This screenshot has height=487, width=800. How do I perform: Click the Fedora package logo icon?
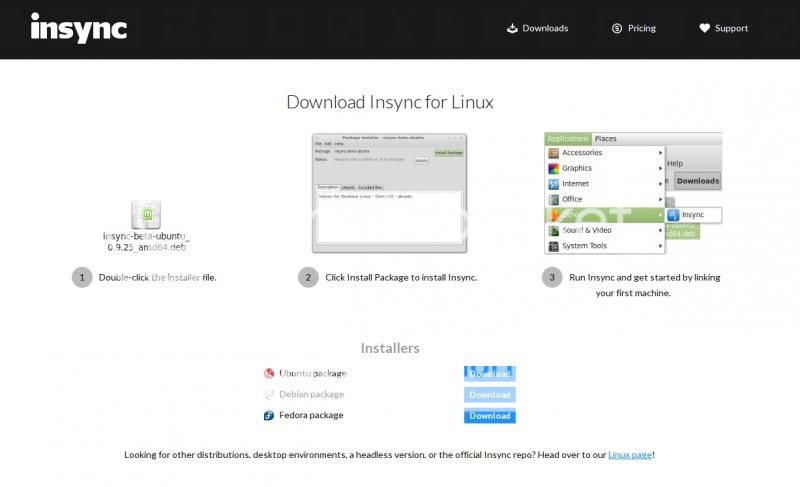pyautogui.click(x=269, y=416)
